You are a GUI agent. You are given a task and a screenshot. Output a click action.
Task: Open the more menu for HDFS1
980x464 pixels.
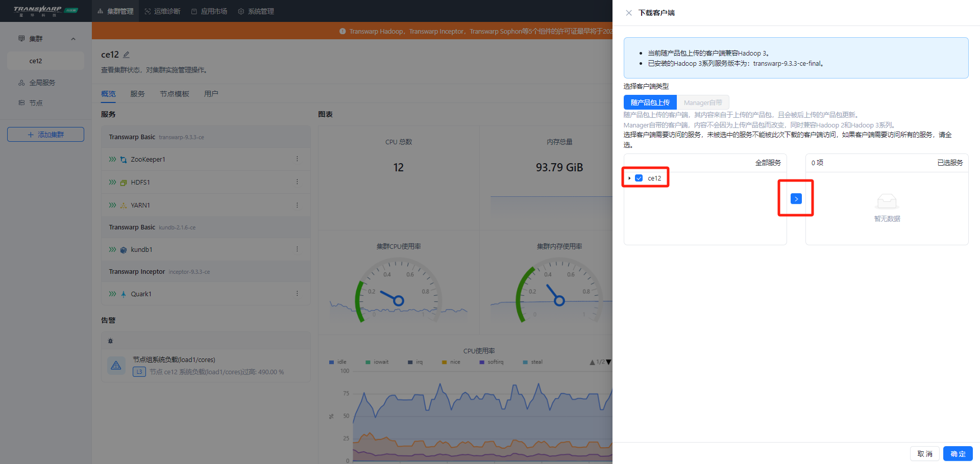click(x=297, y=182)
